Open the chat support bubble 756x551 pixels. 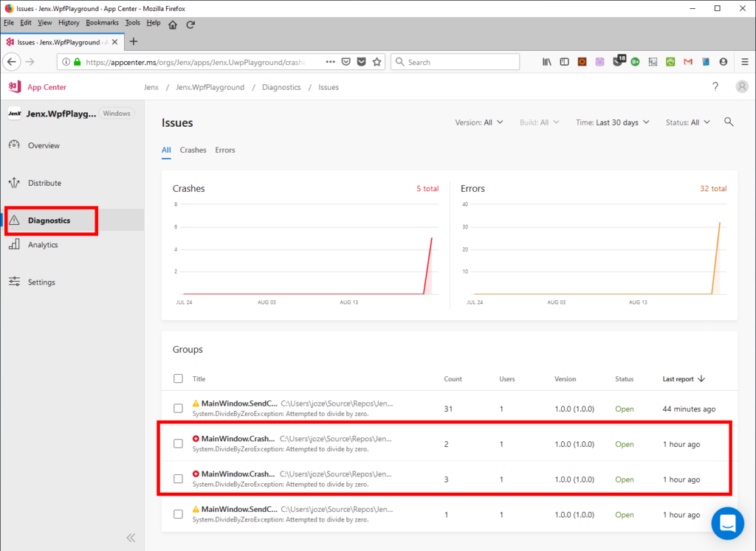(727, 523)
